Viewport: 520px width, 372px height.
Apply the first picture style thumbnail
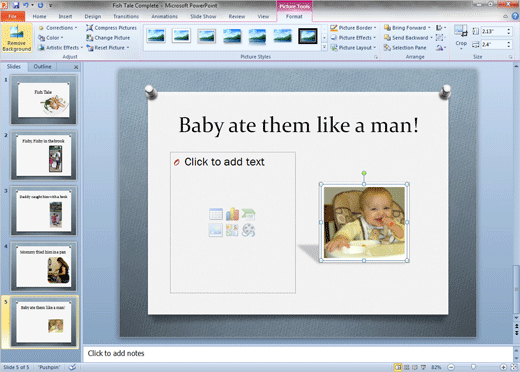coord(156,36)
